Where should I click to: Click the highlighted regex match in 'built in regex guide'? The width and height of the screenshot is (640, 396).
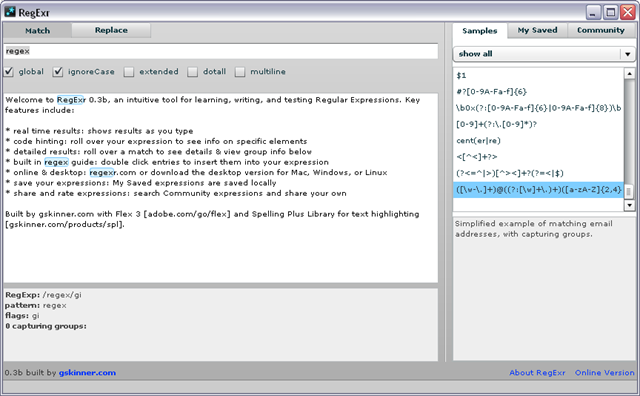click(56, 162)
